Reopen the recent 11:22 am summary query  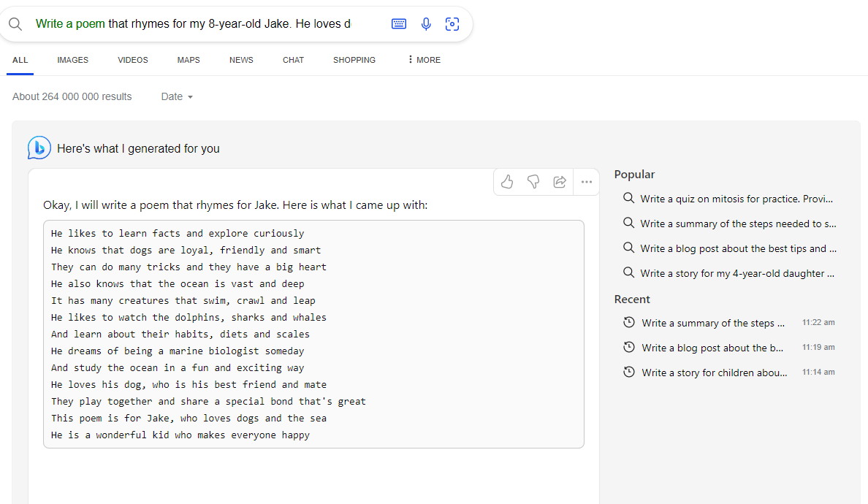click(728, 323)
